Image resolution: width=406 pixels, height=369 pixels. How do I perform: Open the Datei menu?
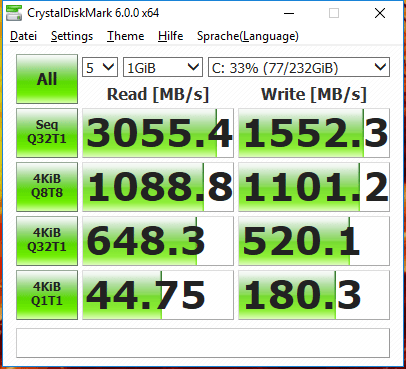[23, 36]
